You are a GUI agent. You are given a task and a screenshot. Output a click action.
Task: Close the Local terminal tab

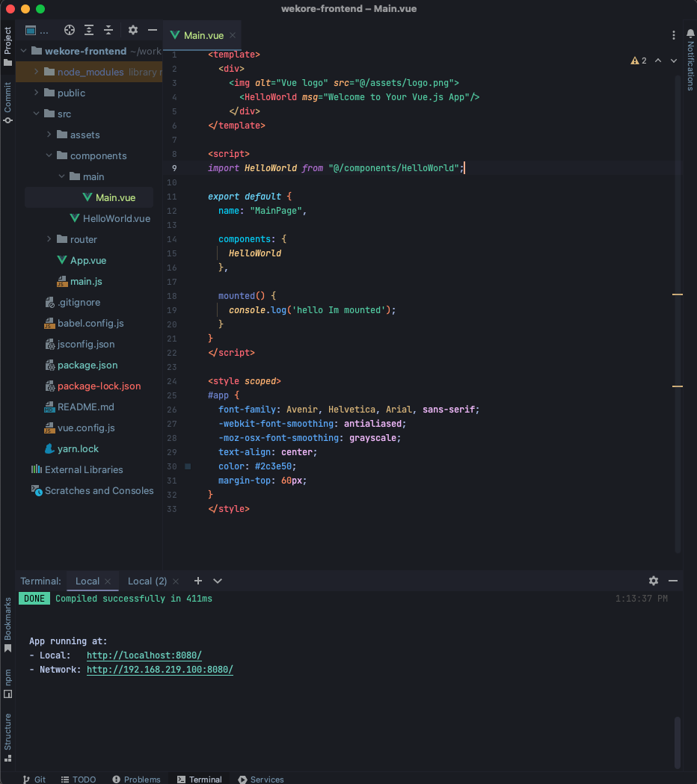click(x=108, y=581)
